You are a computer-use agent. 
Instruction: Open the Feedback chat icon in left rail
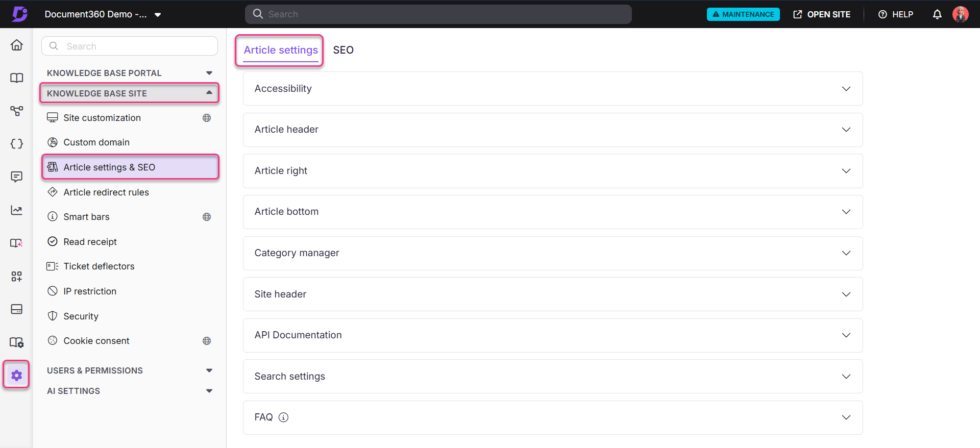pyautogui.click(x=16, y=177)
